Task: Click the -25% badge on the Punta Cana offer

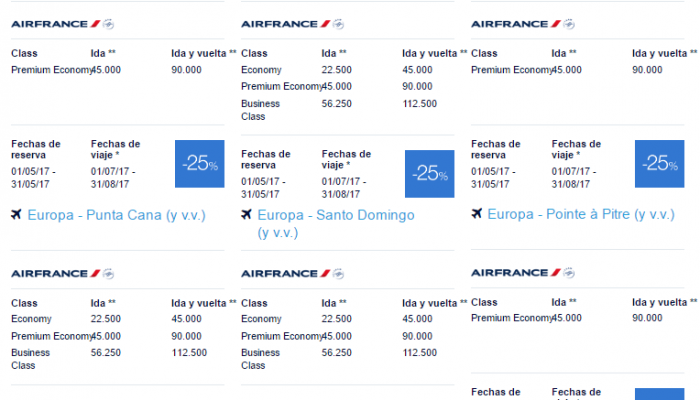Action: (x=200, y=164)
